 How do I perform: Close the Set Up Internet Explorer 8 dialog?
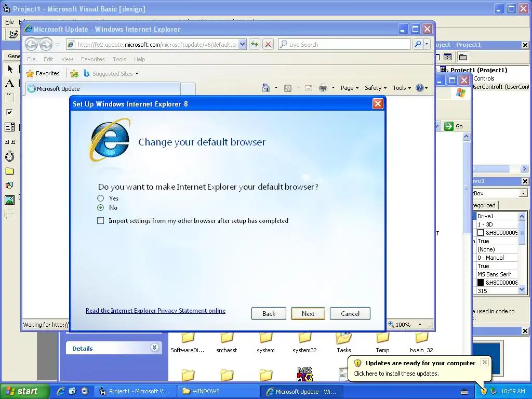(x=378, y=104)
